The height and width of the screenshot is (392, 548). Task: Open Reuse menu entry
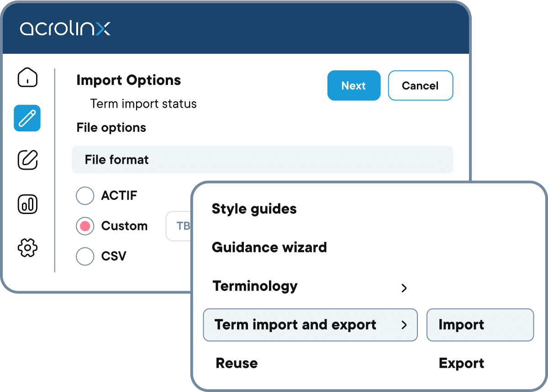[x=237, y=363]
